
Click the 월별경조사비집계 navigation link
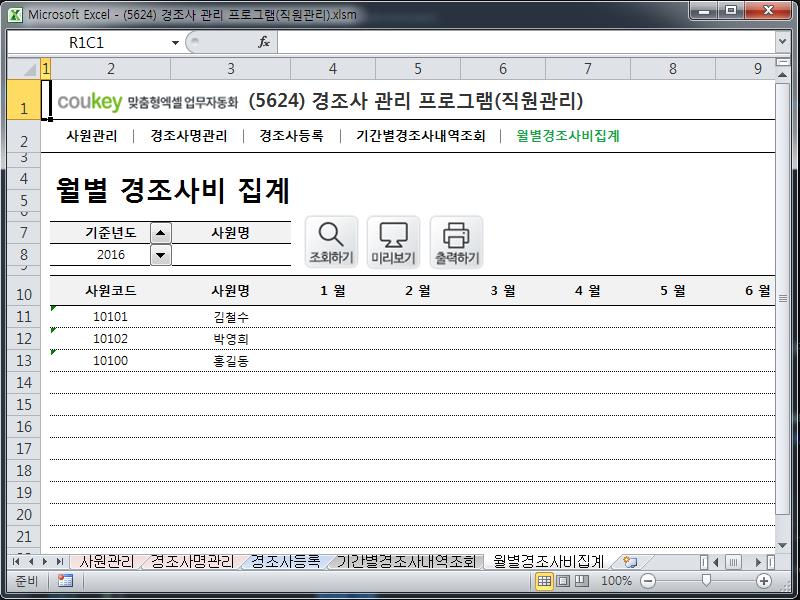pyautogui.click(x=568, y=136)
